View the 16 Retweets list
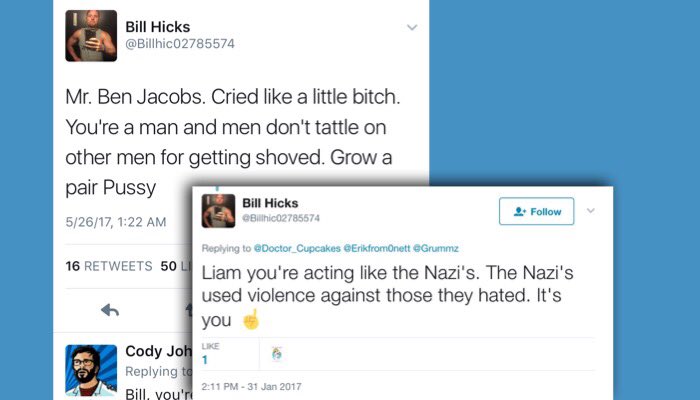Image resolution: width=700 pixels, height=400 pixels. click(x=109, y=266)
